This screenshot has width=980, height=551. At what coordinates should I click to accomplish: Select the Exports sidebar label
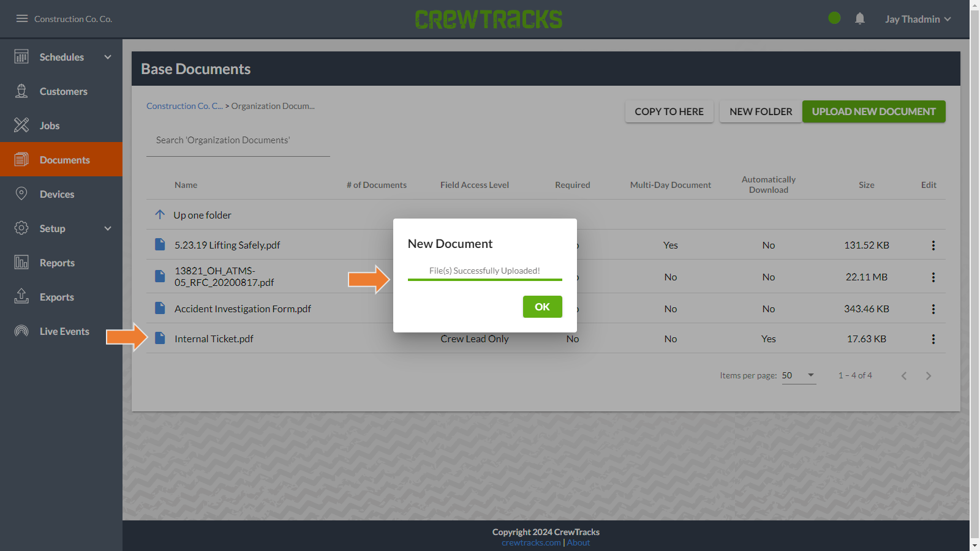(57, 297)
